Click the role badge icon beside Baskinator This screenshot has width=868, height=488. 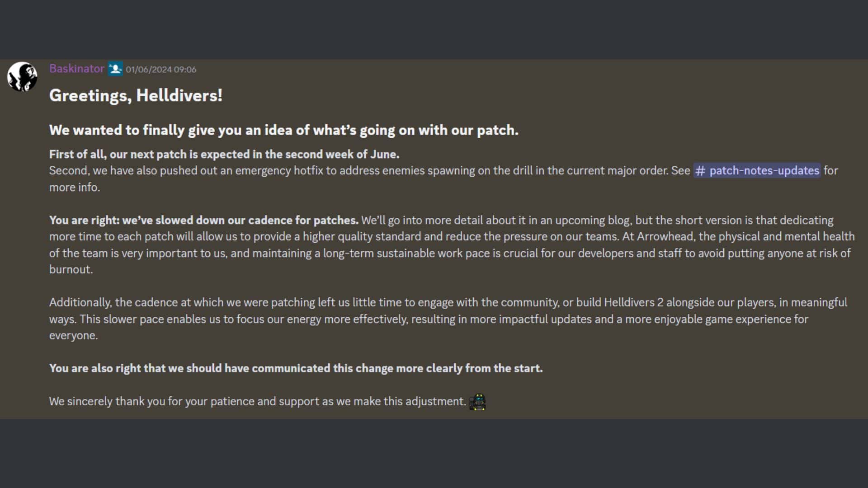click(x=115, y=69)
